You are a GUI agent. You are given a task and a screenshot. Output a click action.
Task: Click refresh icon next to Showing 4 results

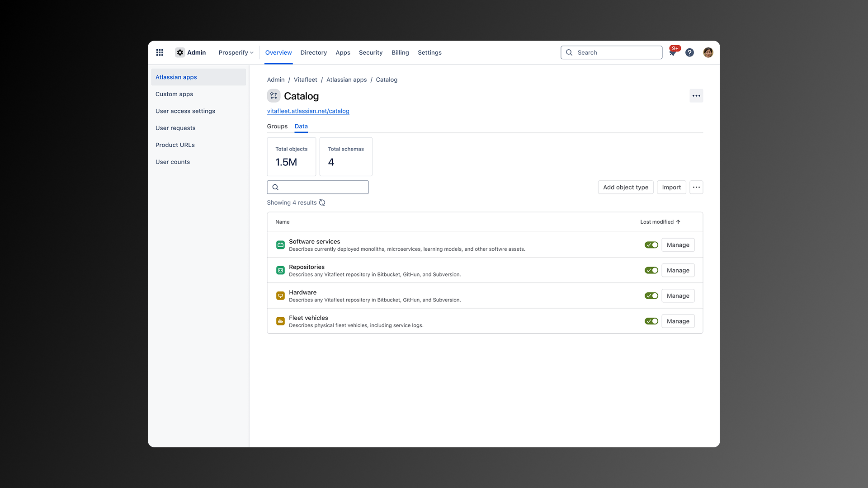tap(322, 202)
